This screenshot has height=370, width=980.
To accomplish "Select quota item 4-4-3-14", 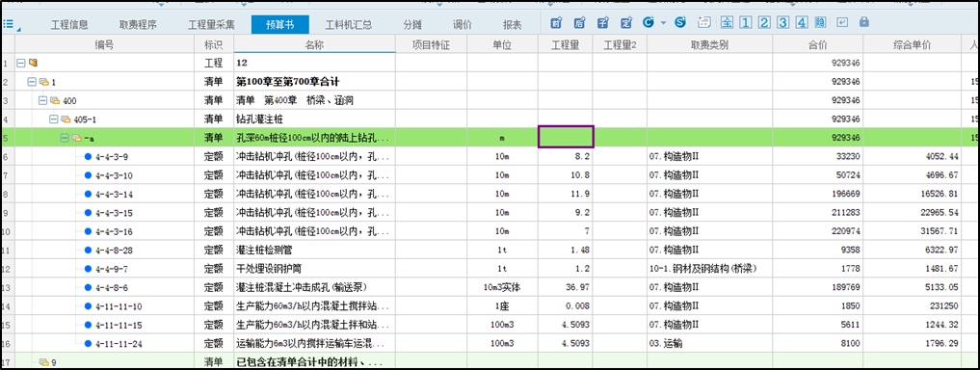I will click(x=115, y=195).
